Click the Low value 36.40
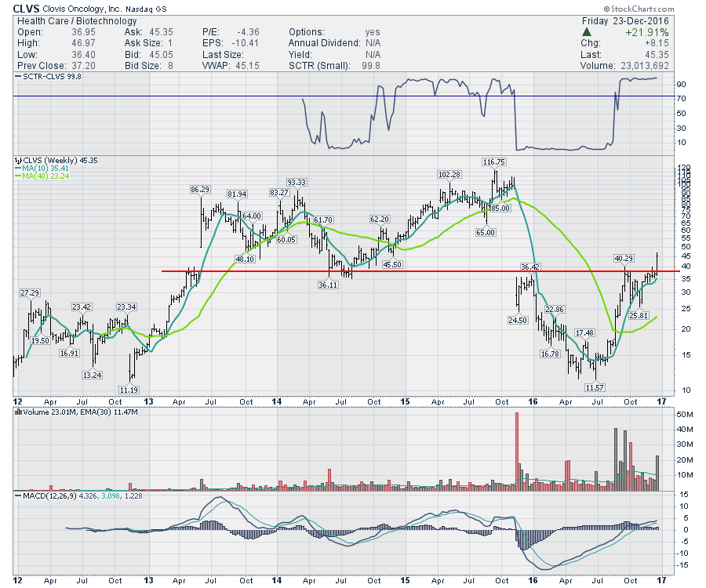This screenshot has height=588, width=706. (83, 54)
